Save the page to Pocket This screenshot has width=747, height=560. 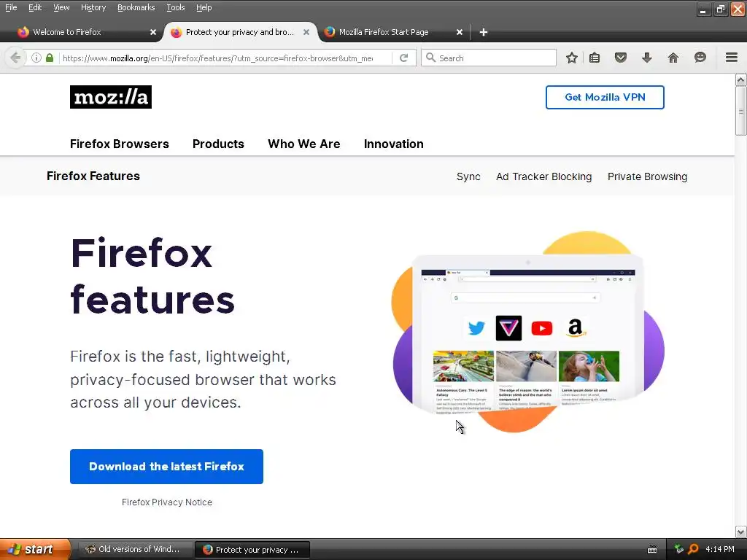620,58
